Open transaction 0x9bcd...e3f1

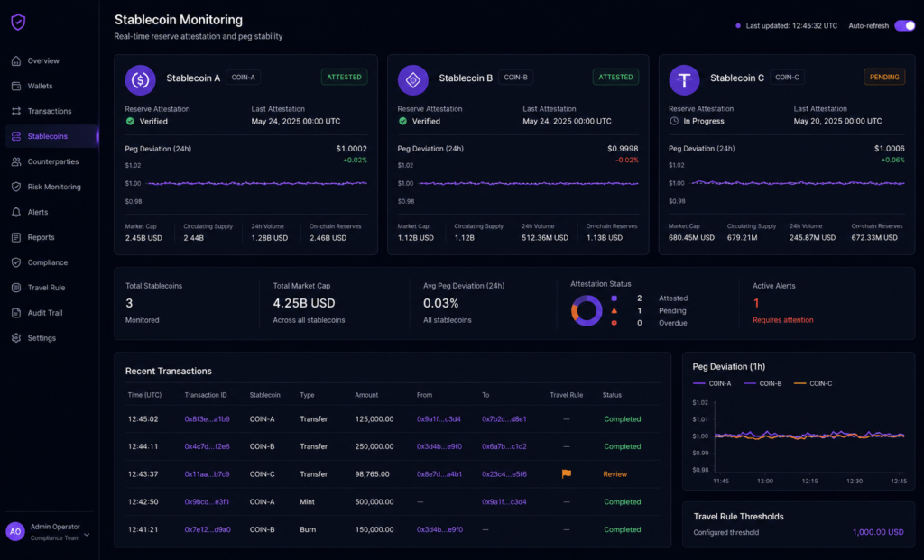pos(207,501)
